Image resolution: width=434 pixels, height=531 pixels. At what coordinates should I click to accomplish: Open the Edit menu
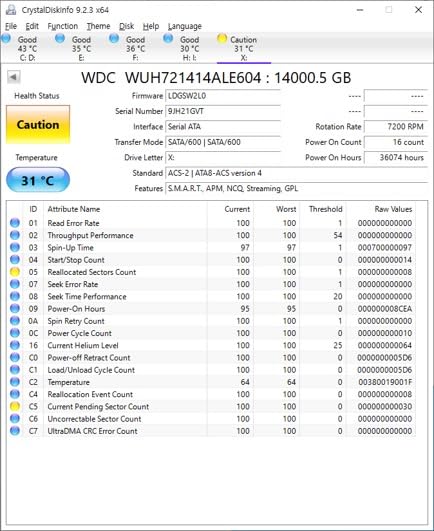point(32,26)
